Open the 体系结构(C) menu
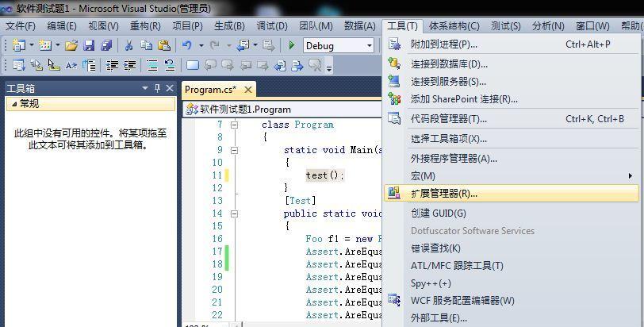The width and height of the screenshot is (644, 327). pos(454,26)
